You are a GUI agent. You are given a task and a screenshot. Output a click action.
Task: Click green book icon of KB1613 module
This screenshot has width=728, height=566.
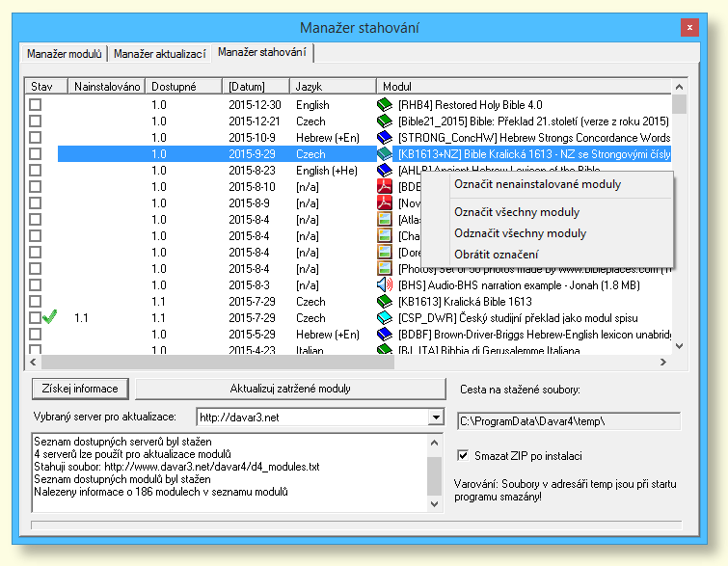tap(384, 301)
